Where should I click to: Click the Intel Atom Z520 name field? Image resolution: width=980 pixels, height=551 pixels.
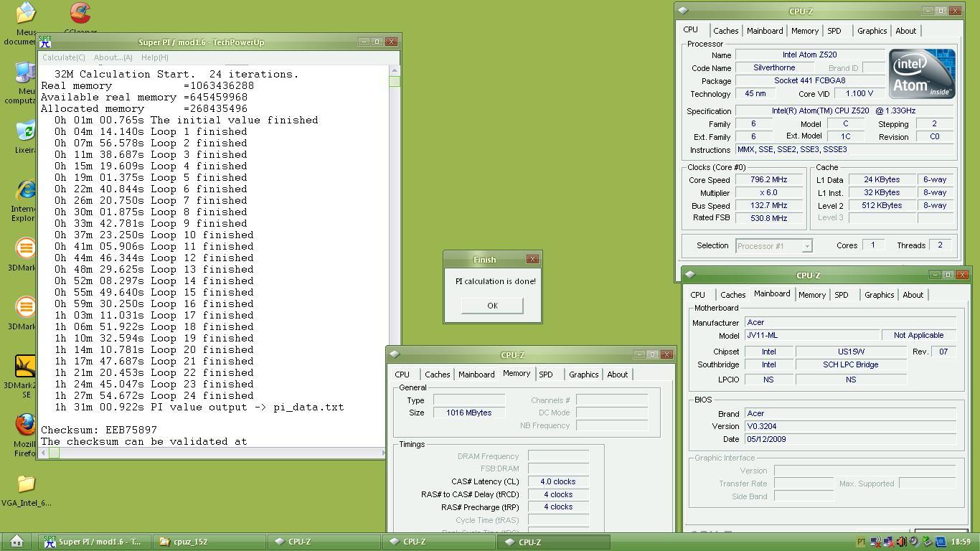coord(809,55)
